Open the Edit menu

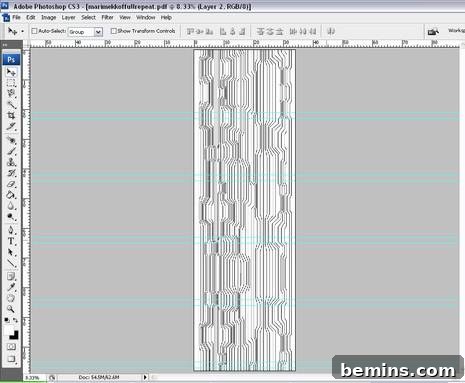point(31,17)
